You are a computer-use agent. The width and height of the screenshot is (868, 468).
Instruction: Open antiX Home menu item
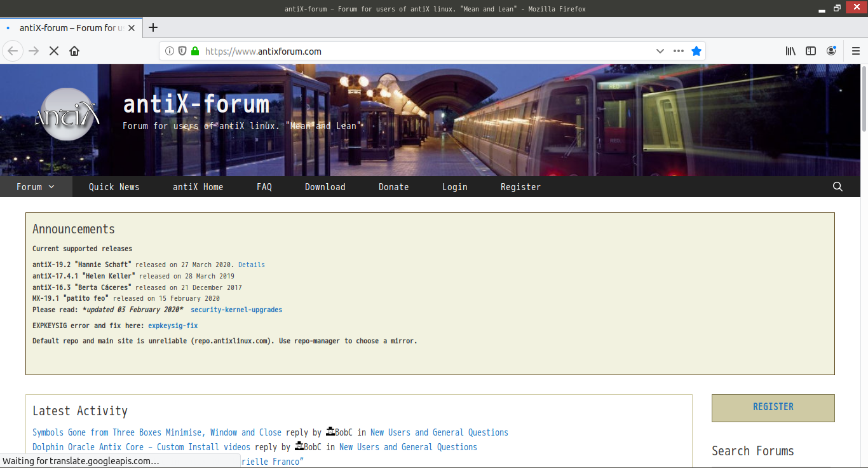point(198,187)
